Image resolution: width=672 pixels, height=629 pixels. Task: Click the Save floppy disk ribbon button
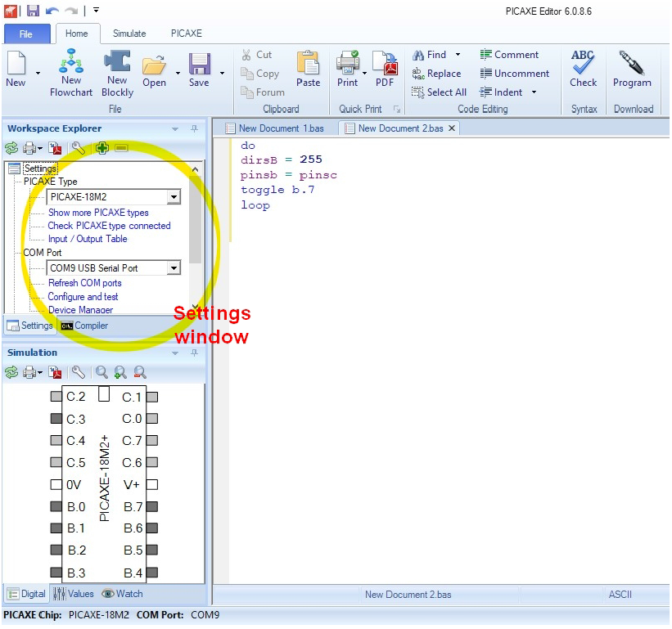pos(199,70)
